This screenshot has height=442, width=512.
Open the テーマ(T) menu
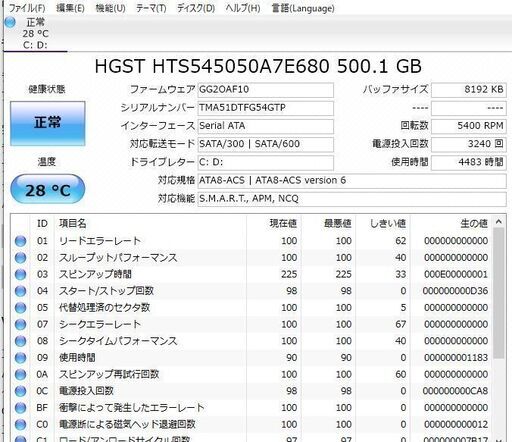click(x=151, y=8)
